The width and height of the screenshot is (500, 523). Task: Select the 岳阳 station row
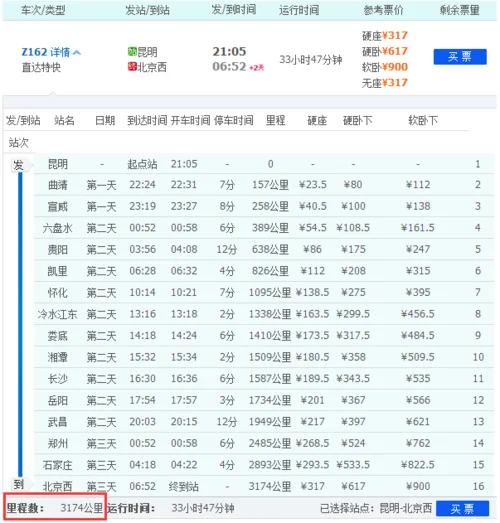point(264,400)
